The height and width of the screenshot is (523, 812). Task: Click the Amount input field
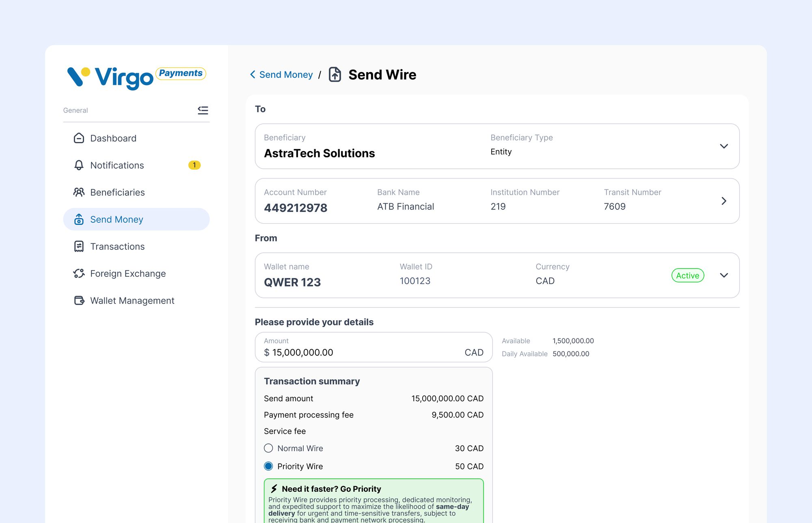tap(374, 347)
